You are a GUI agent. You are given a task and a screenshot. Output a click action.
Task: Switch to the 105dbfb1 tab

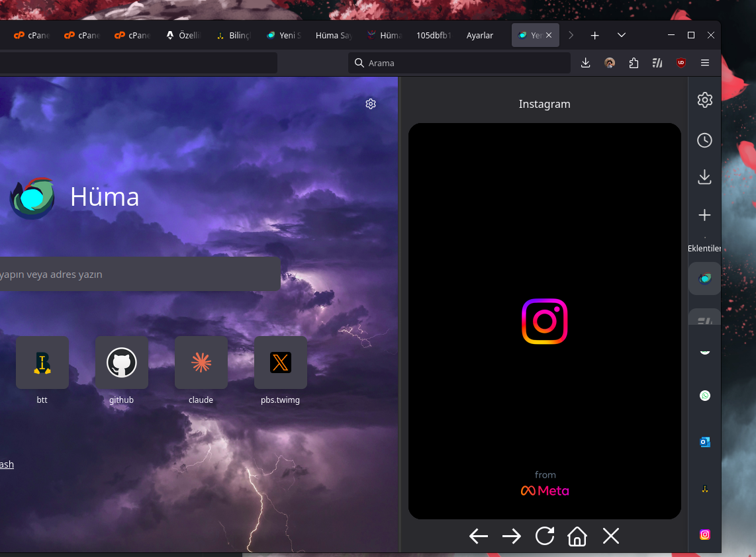[x=434, y=35]
